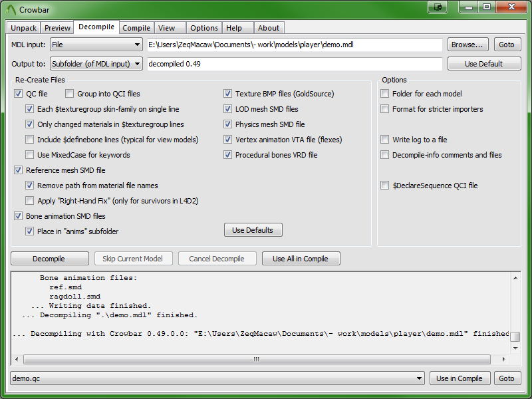
Task: Click log horizontal scroll left arrow
Action: tap(17, 359)
